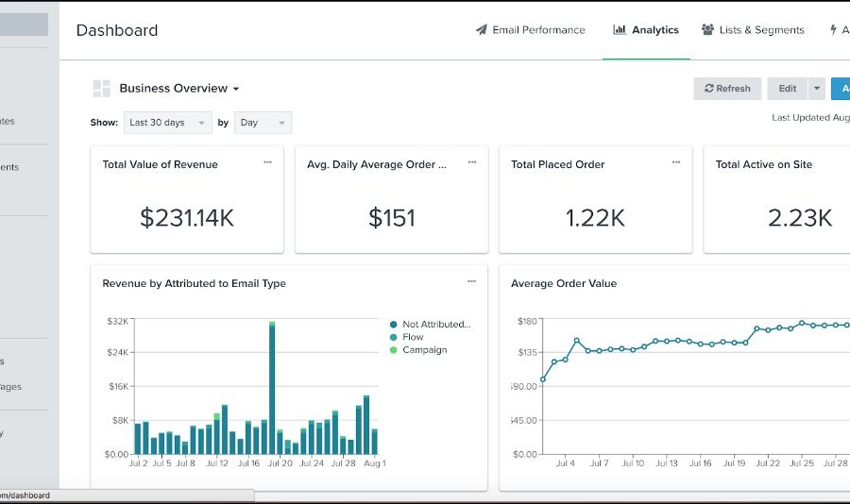Toggle the Flow legend series

tap(413, 337)
